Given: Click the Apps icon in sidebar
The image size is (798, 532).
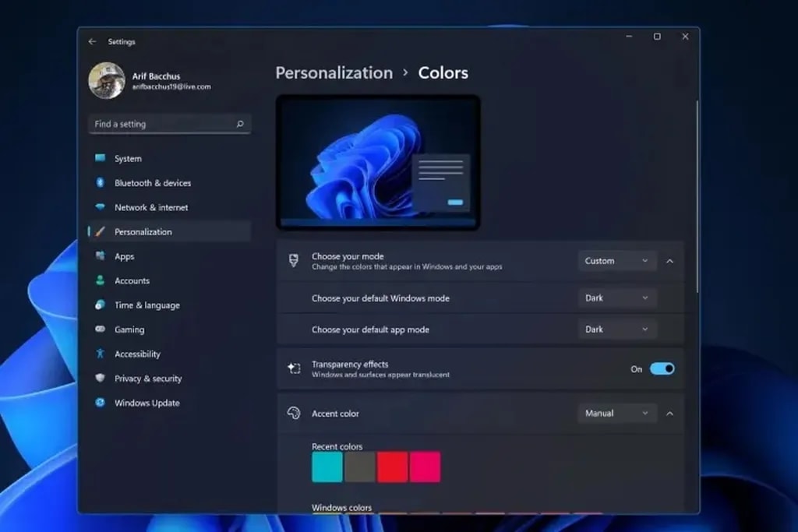Looking at the screenshot, I should [100, 256].
